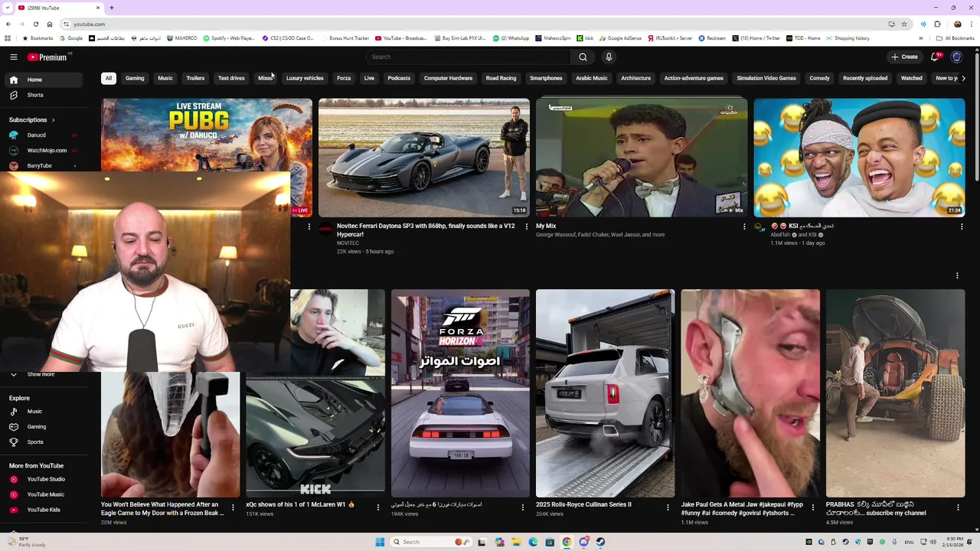The width and height of the screenshot is (980, 551).
Task: Open the KSI laughing video thumbnail
Action: click(x=859, y=158)
